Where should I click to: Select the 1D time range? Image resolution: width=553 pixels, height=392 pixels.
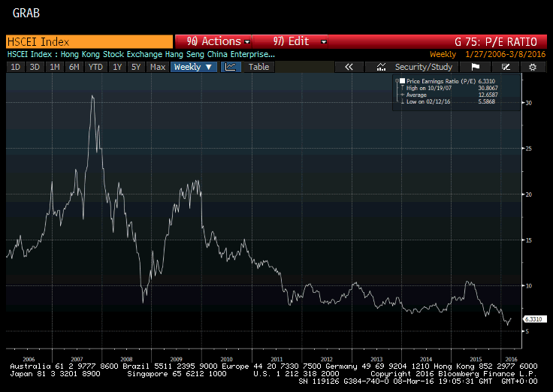(x=16, y=67)
